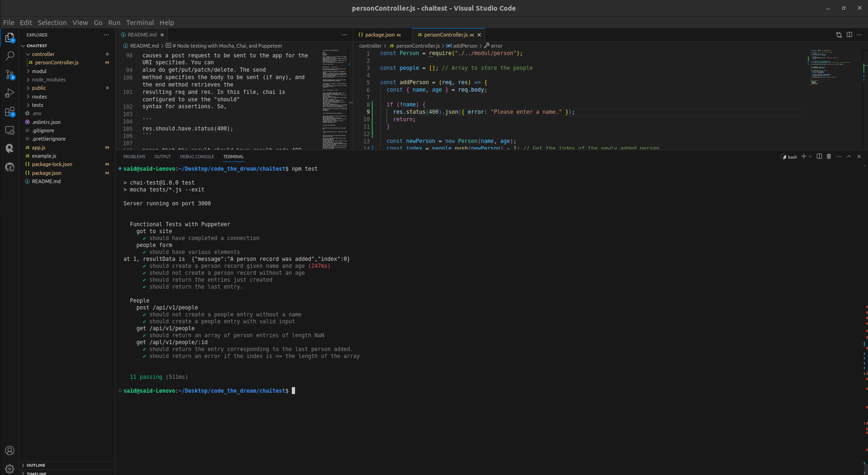Click controller in the editor breadcrumb
This screenshot has height=475, width=868.
[370, 46]
